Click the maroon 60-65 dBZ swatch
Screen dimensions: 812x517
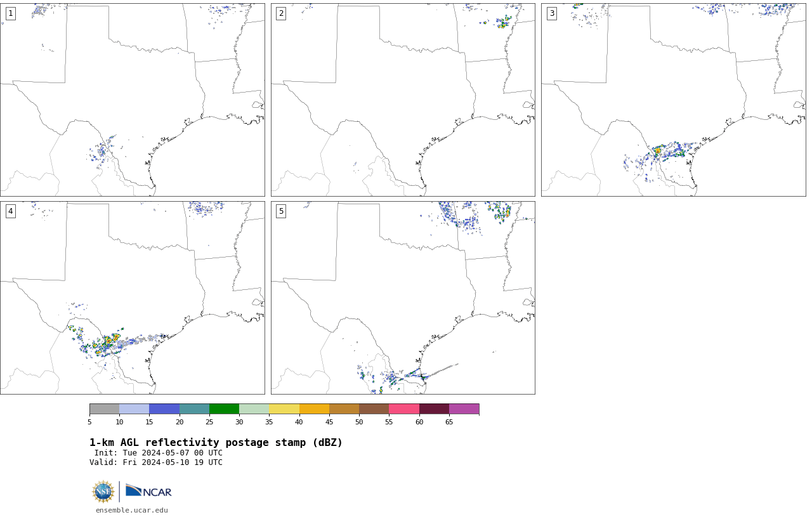pyautogui.click(x=434, y=409)
